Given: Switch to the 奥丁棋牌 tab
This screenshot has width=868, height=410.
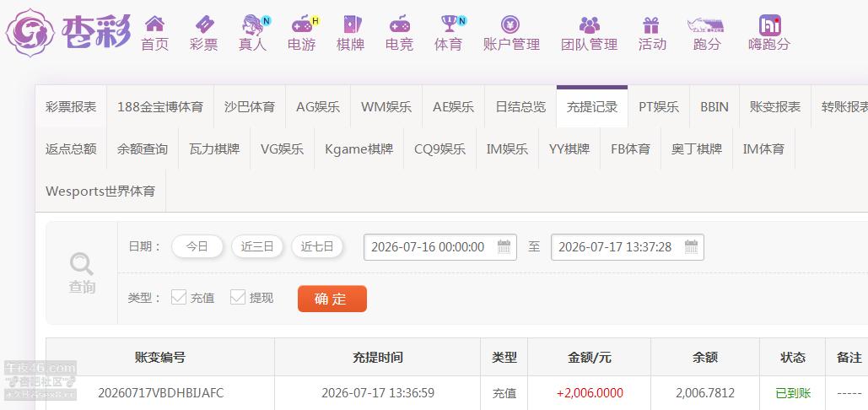Looking at the screenshot, I should (x=697, y=148).
